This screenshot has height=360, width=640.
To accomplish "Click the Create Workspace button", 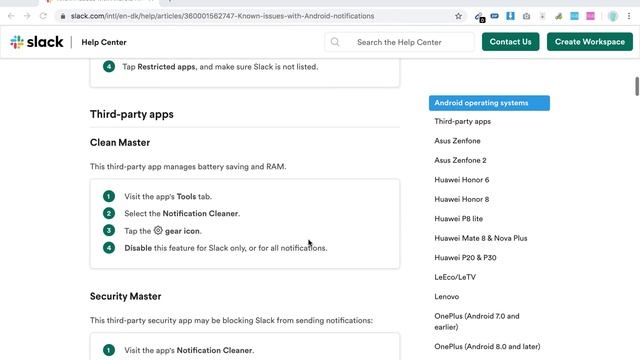I will [x=590, y=42].
